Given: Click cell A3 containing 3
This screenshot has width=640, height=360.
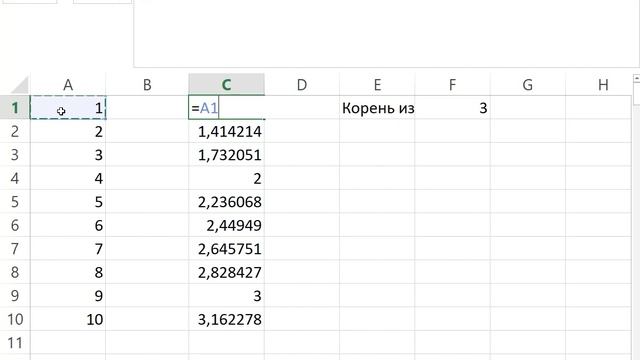Looking at the screenshot, I should coord(68,155).
